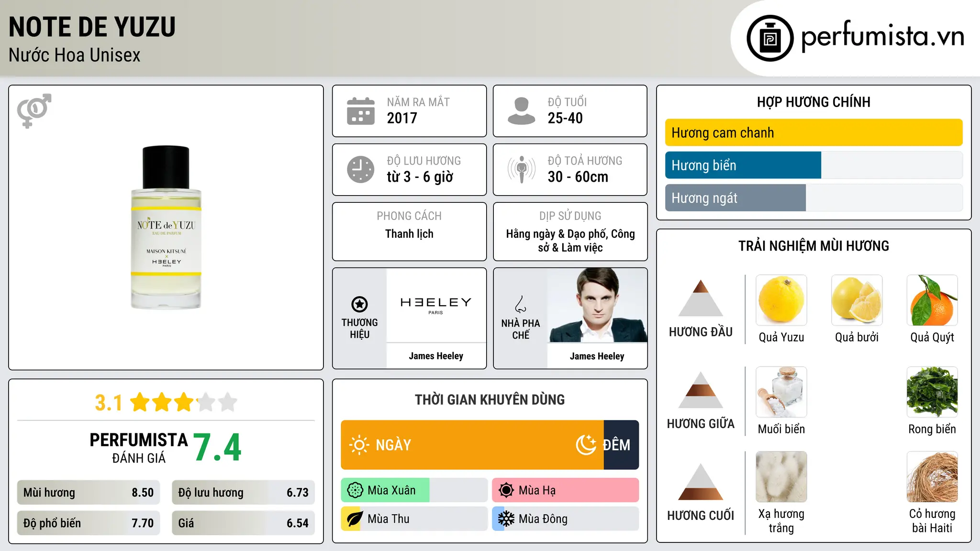Click the Hương đầu pyramid icon

(701, 298)
